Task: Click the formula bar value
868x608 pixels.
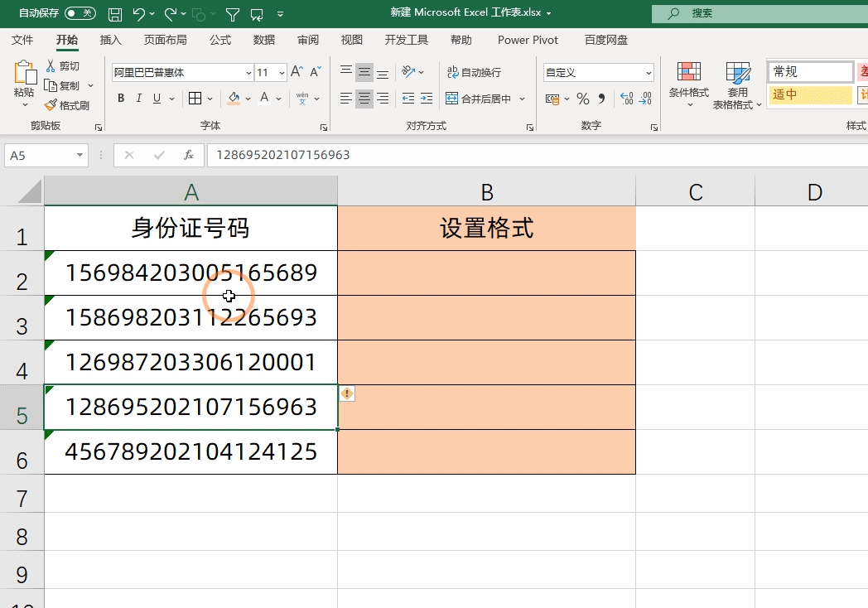Action: pos(283,155)
